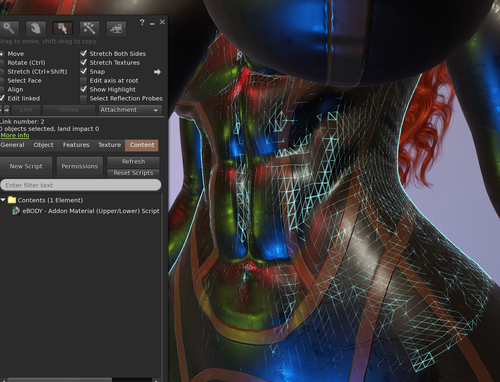
Task: Click the Reset Scripts button
Action: click(133, 173)
